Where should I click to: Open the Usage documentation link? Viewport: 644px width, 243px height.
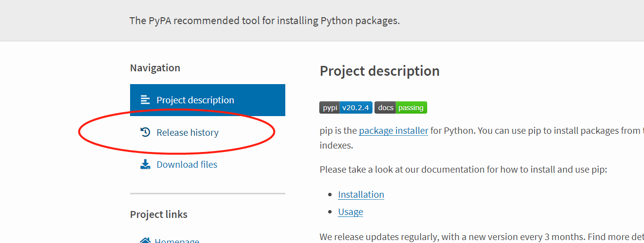pos(350,212)
